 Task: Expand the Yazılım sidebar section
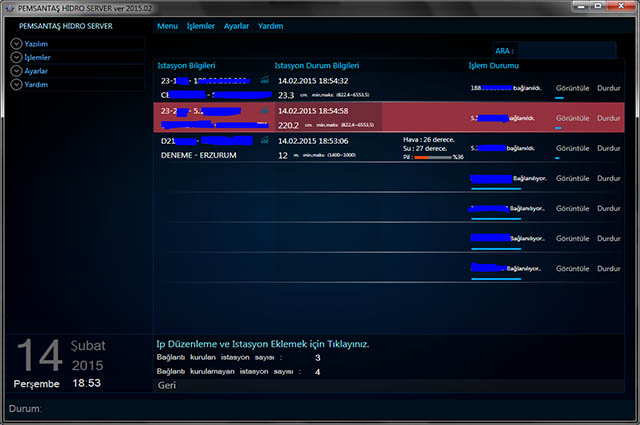click(16, 44)
